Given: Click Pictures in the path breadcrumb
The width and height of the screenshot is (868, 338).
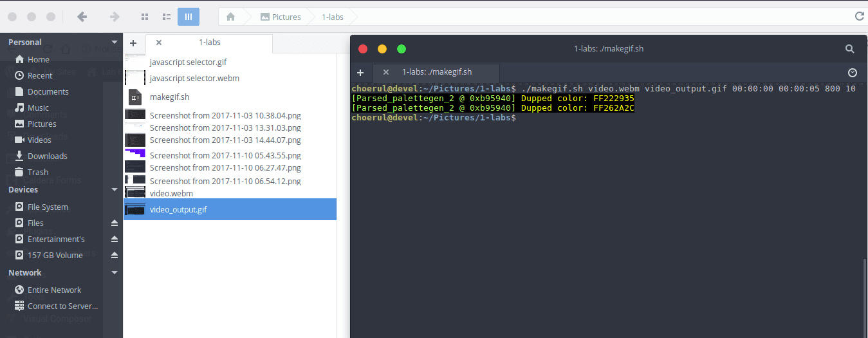Looking at the screenshot, I should coord(281,17).
